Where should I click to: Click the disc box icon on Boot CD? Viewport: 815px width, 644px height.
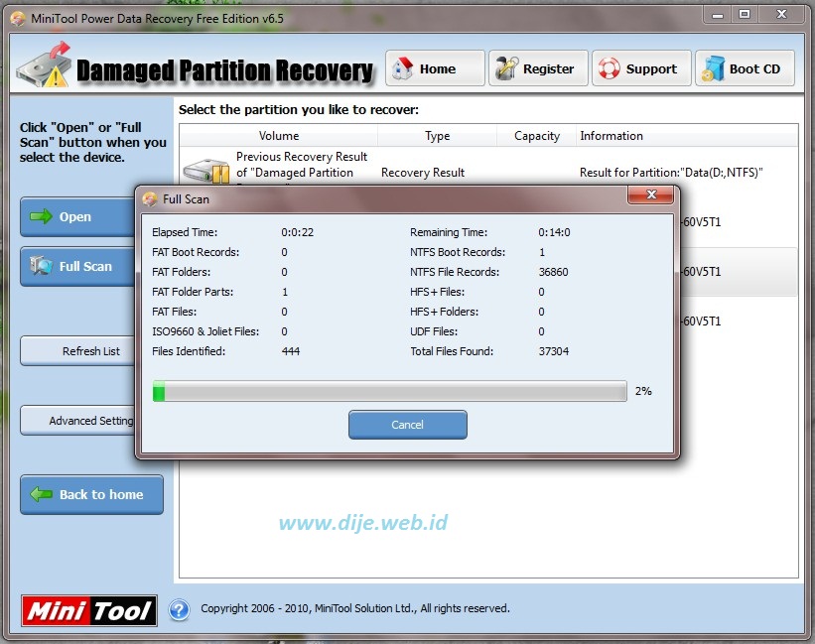(x=713, y=68)
